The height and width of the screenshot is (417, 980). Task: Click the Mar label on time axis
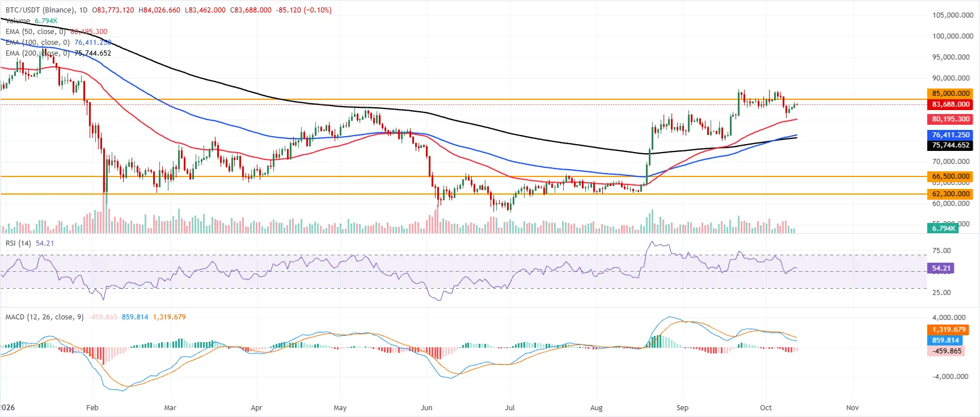[170, 408]
